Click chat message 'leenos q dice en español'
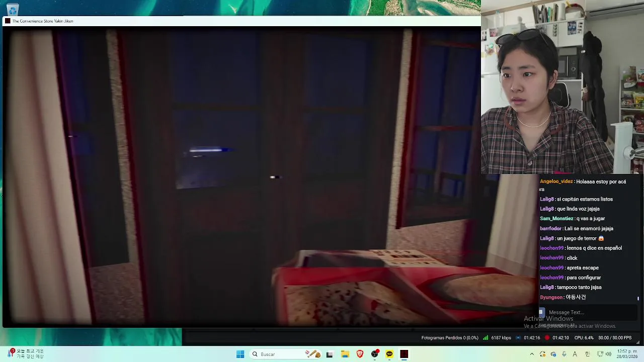This screenshot has height=362, width=644. [x=594, y=248]
